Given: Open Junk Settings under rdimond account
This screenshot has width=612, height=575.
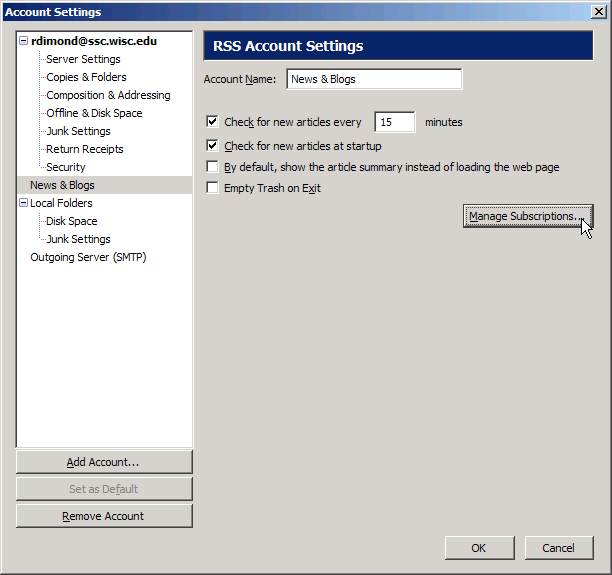Looking at the screenshot, I should (x=78, y=131).
